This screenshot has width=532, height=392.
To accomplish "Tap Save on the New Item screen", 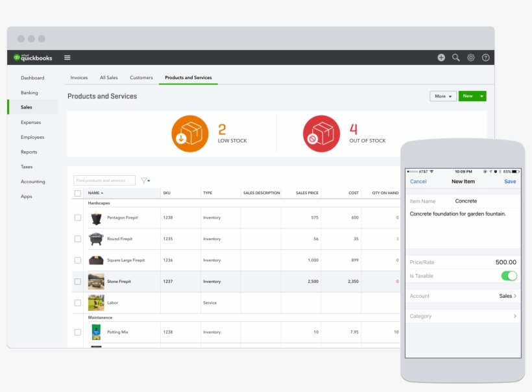I will [x=510, y=182].
